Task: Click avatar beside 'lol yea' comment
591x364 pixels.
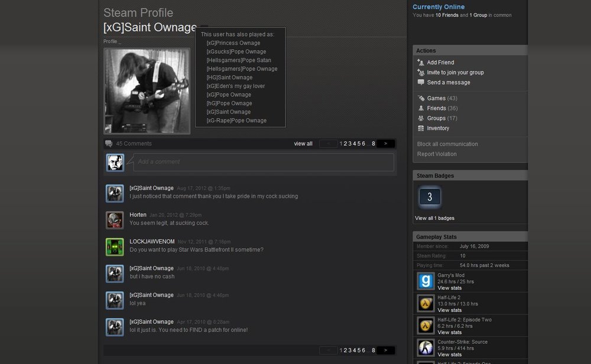Action: [x=115, y=301]
